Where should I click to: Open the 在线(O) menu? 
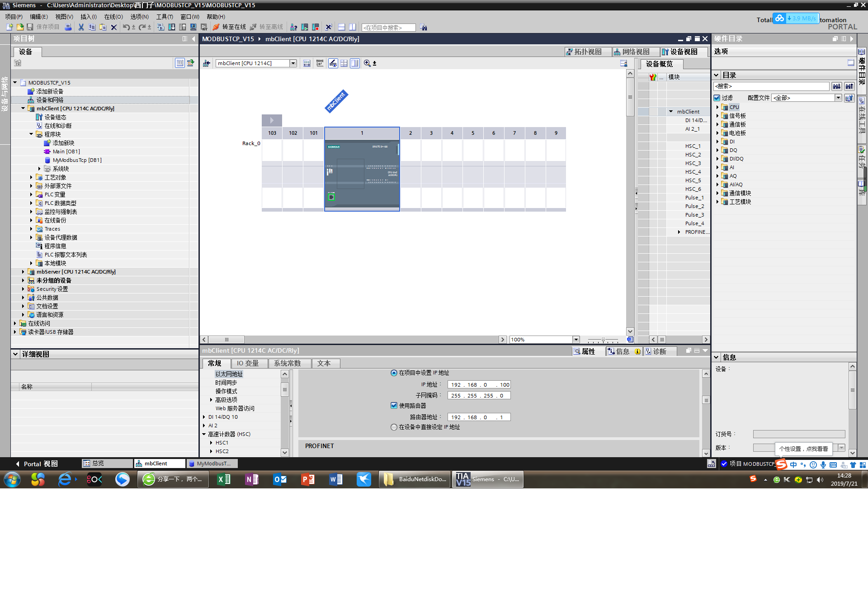(x=113, y=17)
